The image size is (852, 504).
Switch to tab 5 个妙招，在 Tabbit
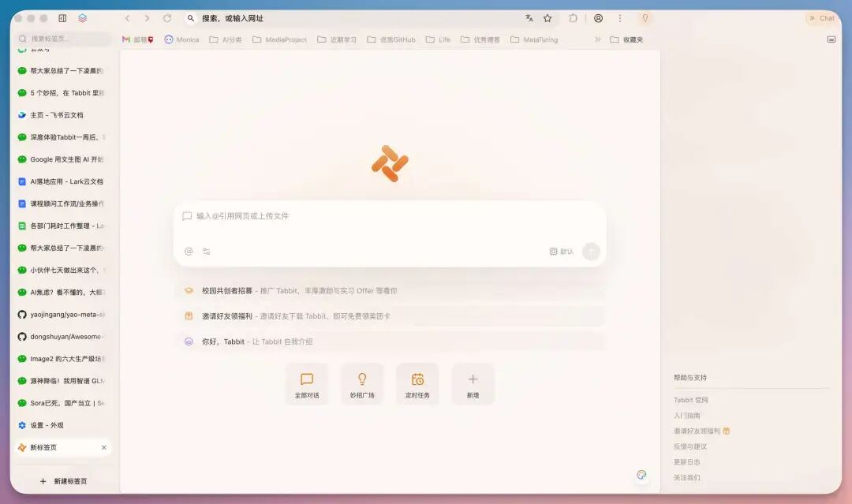tap(64, 93)
